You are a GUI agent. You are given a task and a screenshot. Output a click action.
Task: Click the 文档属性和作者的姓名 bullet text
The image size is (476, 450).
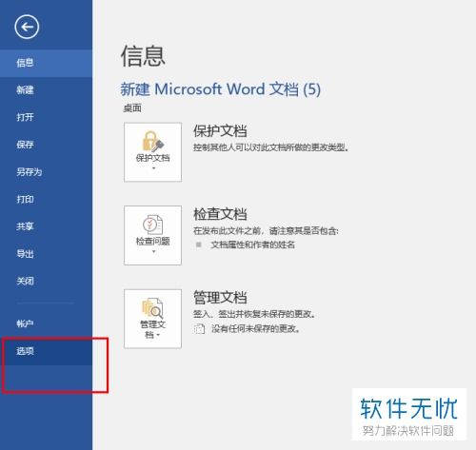[253, 245]
